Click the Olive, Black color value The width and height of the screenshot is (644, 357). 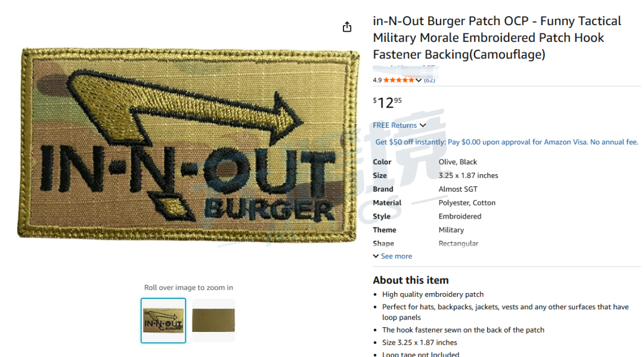pos(457,162)
